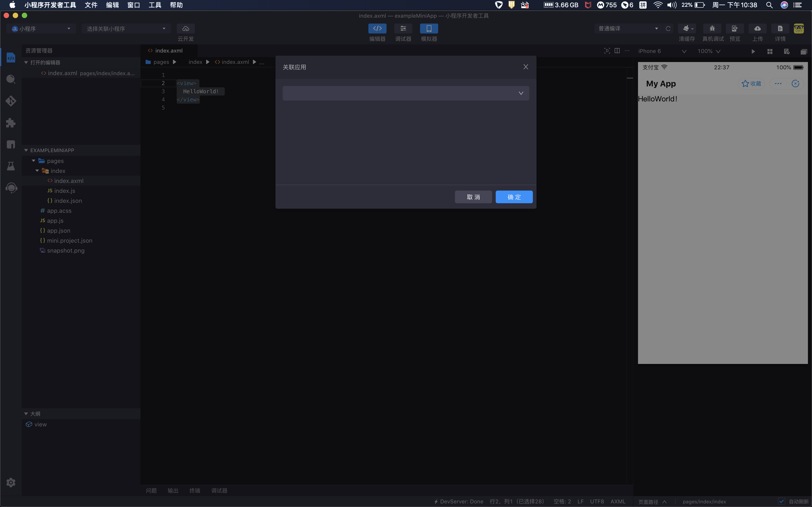Viewport: 812px width, 507px height.
Task: Open the extensions puzzle icon in sidebar
Action: (x=11, y=123)
